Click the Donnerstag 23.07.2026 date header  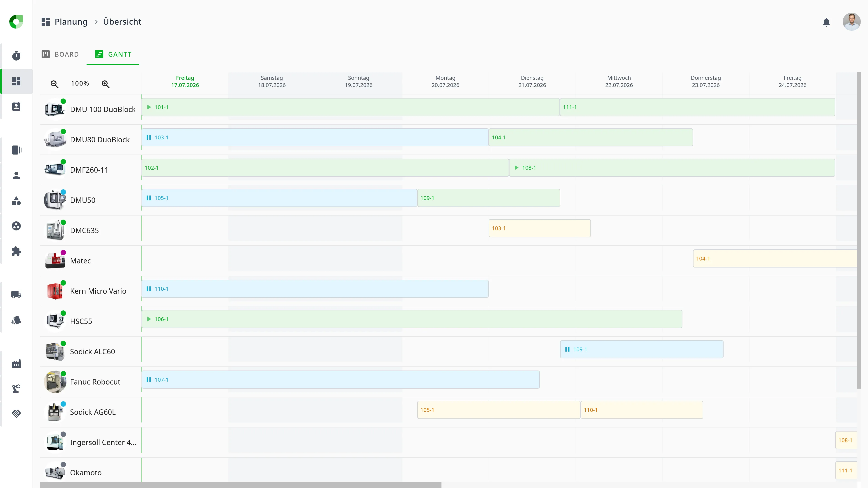coord(705,82)
